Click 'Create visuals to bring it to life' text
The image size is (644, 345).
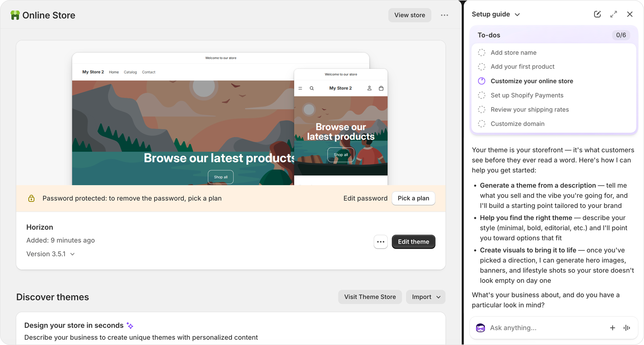click(528, 250)
